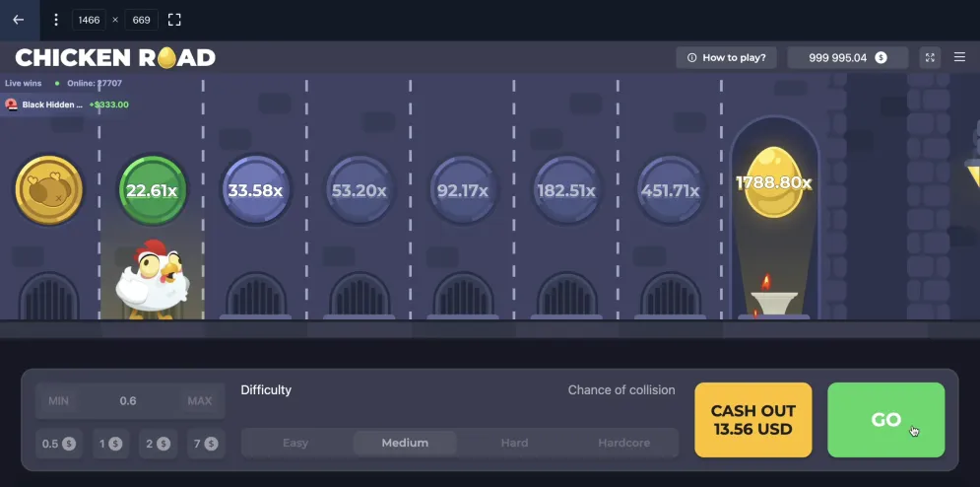This screenshot has width=980, height=487.
Task: Cash out 13.56 USD
Action: click(753, 420)
